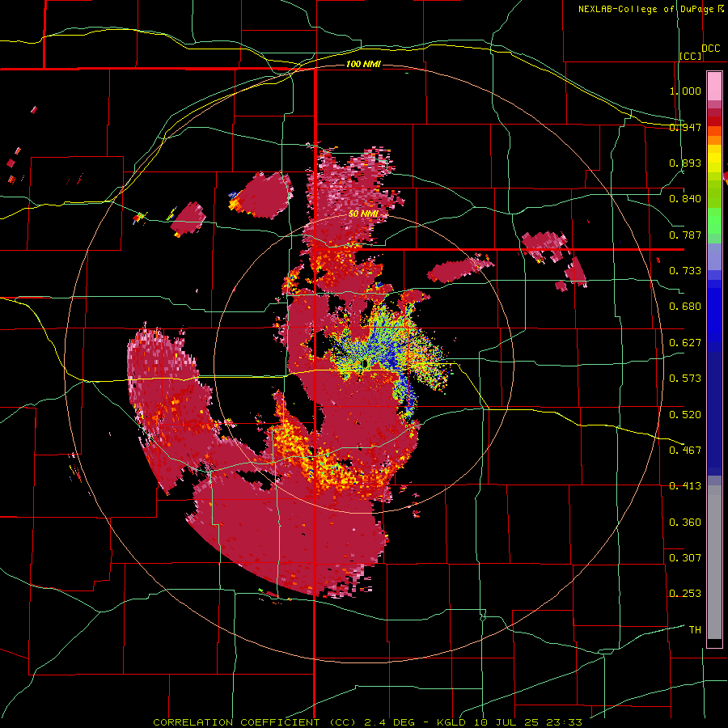The image size is (728, 728).
Task: Click the 0.253 color scale value
Action: coord(685,594)
